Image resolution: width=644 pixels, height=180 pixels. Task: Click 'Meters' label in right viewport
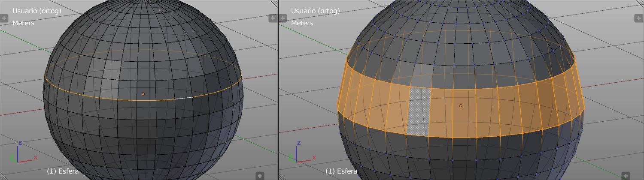coord(302,23)
